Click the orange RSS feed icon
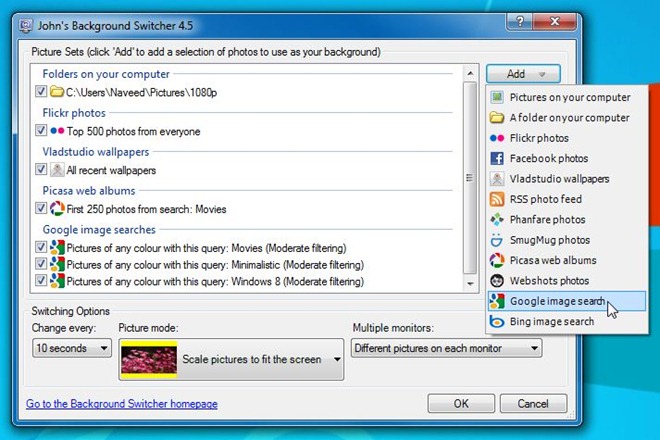 click(497, 199)
